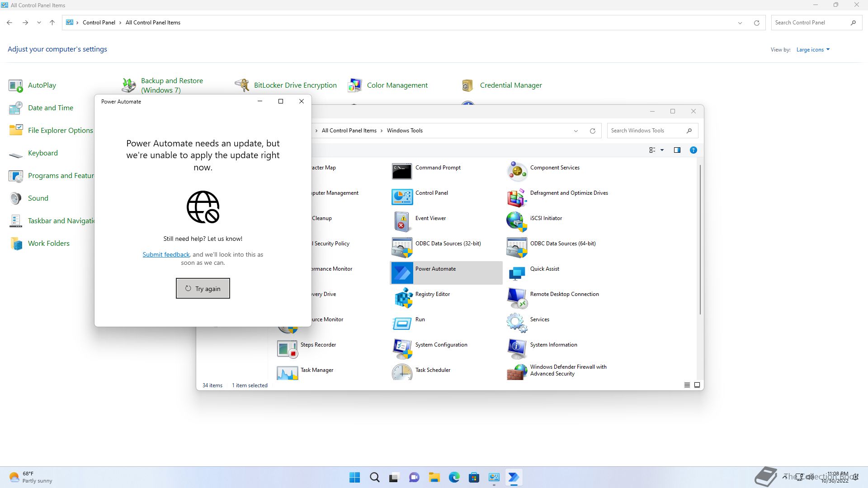Switch to large icons view in Windows Tools
Viewport: 868px width, 488px height.
(x=697, y=385)
